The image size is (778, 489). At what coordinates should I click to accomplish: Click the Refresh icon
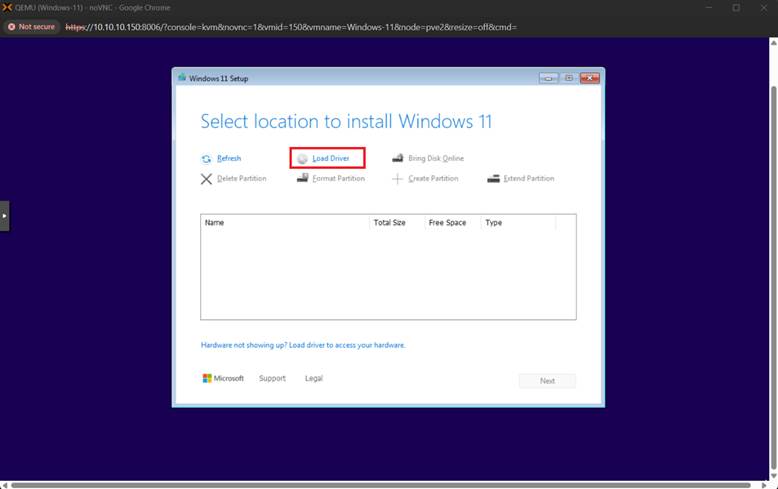point(206,159)
